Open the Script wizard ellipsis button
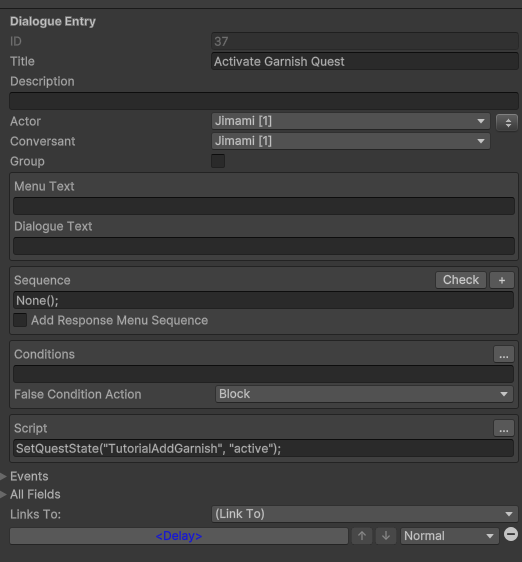Screen dimensions: 522x562 coord(504,428)
